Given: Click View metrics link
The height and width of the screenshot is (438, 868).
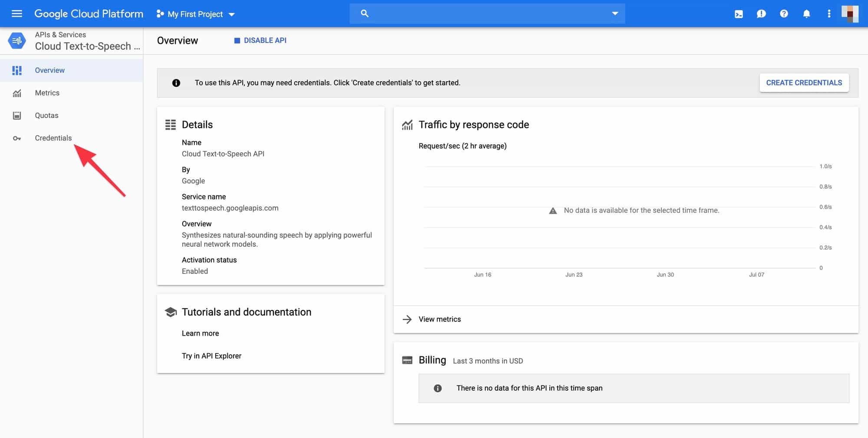Looking at the screenshot, I should (x=440, y=319).
